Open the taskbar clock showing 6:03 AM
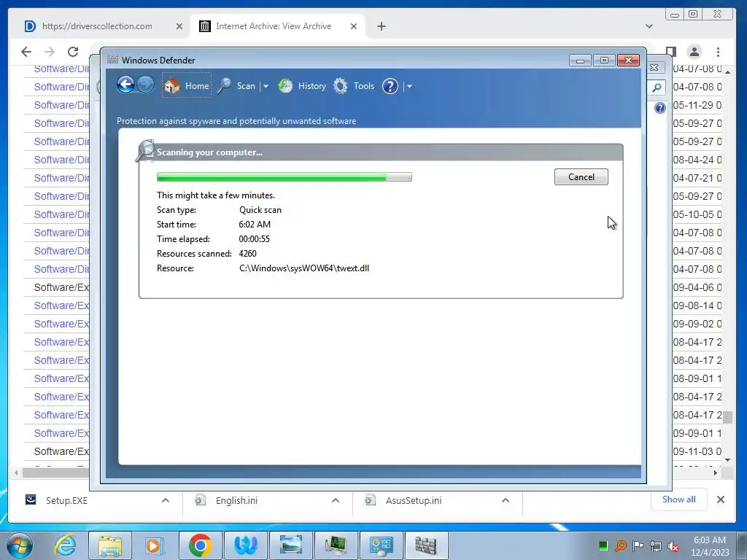This screenshot has height=560, width=747. pyautogui.click(x=710, y=546)
